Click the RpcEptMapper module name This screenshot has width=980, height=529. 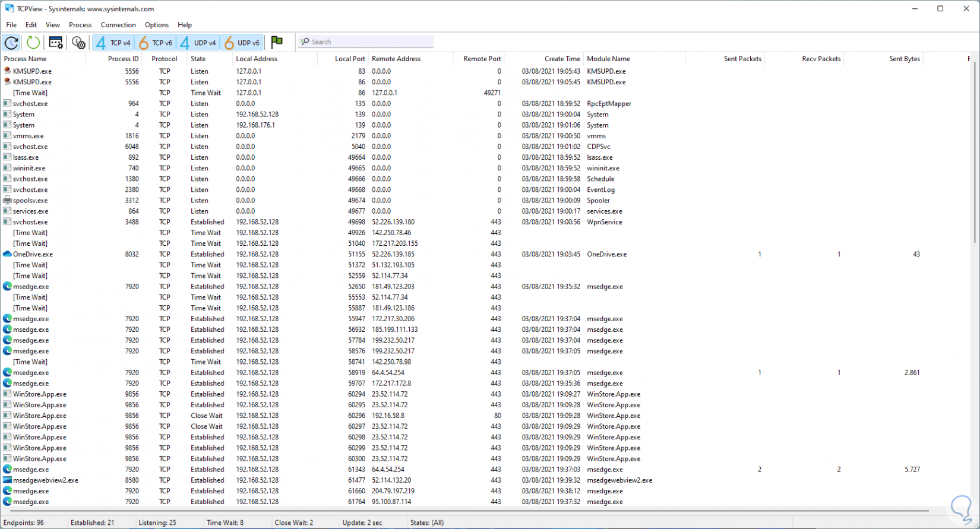coord(609,103)
